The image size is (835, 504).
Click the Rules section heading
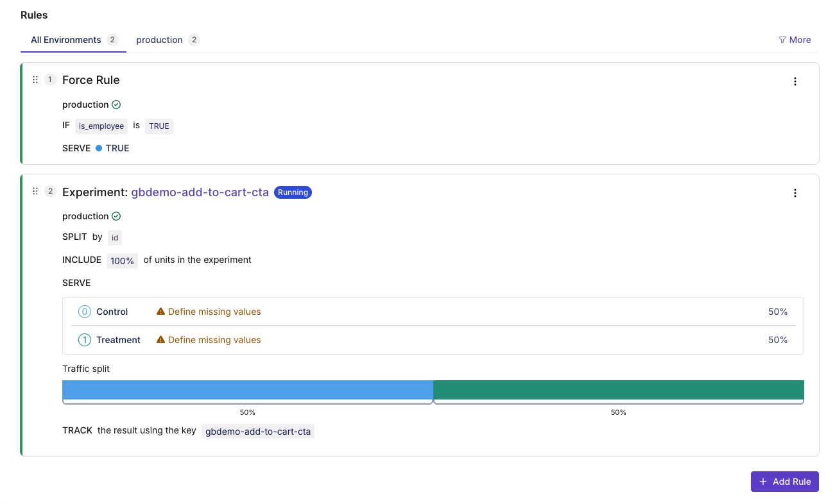(x=34, y=15)
